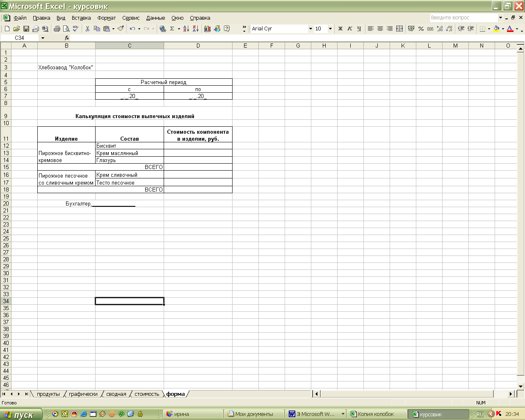Increase decimal places

pos(440,29)
